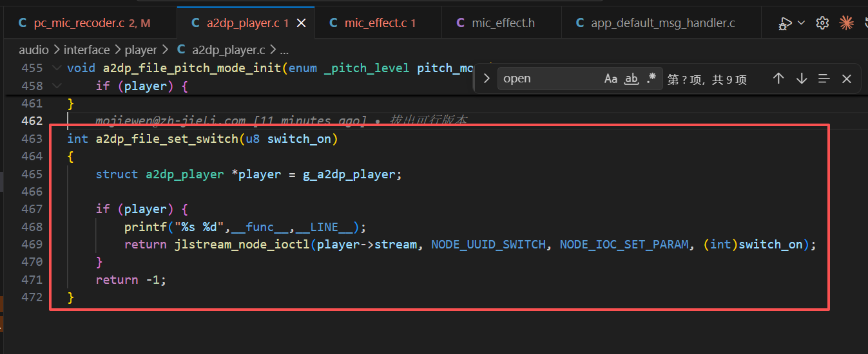Click the audio breadcrumb segment
Screen dimensions: 868x354
point(33,50)
